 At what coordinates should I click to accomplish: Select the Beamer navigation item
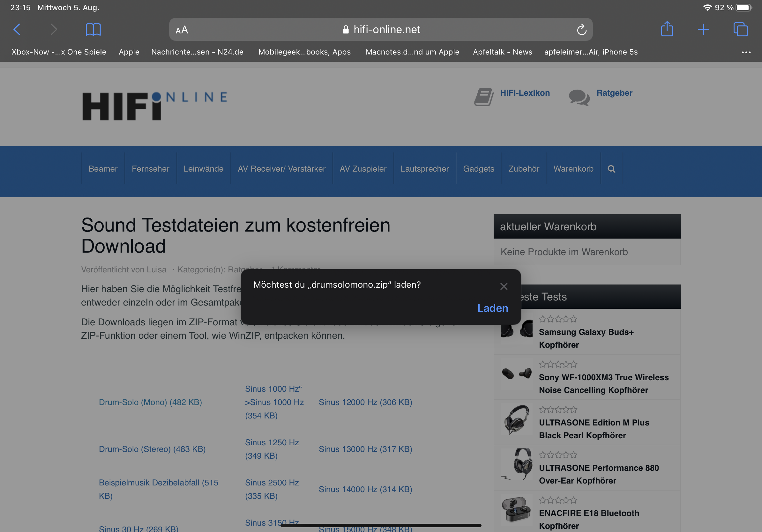[x=103, y=169]
